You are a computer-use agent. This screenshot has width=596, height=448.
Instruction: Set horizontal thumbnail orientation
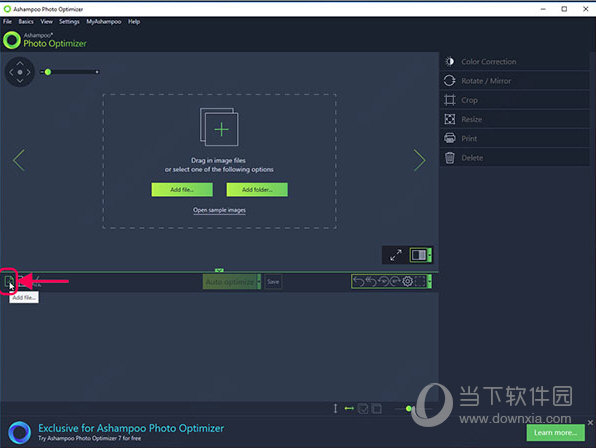pyautogui.click(x=349, y=408)
